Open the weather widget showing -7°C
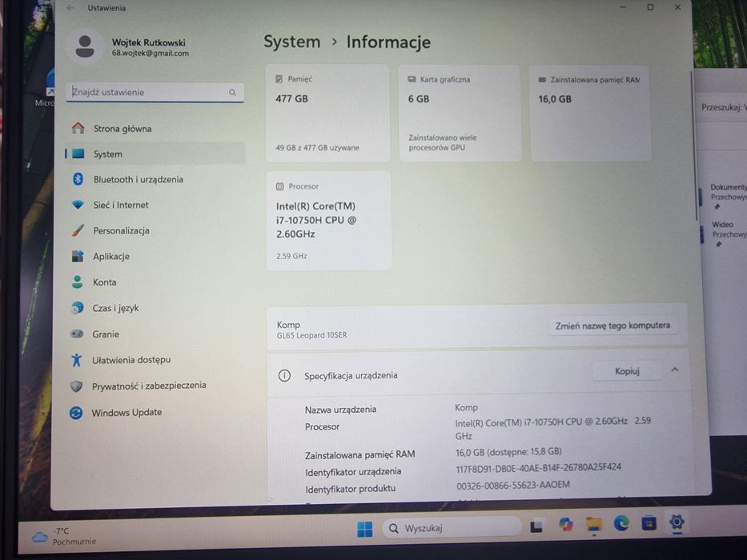 64,536
